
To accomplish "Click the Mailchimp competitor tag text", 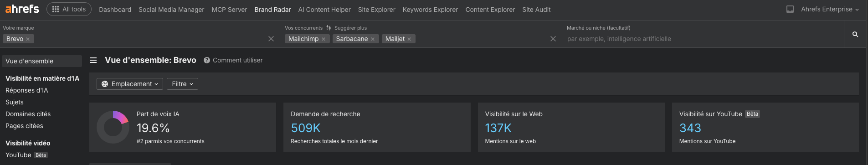I will tap(303, 39).
